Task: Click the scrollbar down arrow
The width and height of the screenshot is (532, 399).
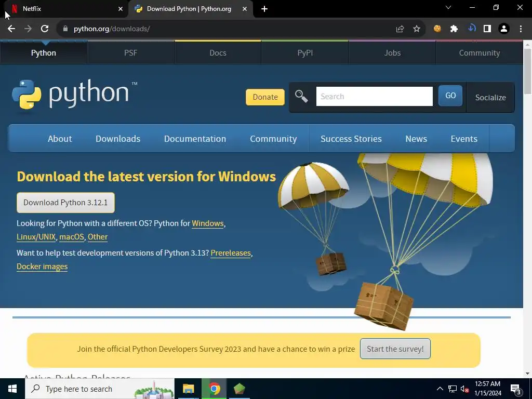Action: pyautogui.click(x=527, y=374)
